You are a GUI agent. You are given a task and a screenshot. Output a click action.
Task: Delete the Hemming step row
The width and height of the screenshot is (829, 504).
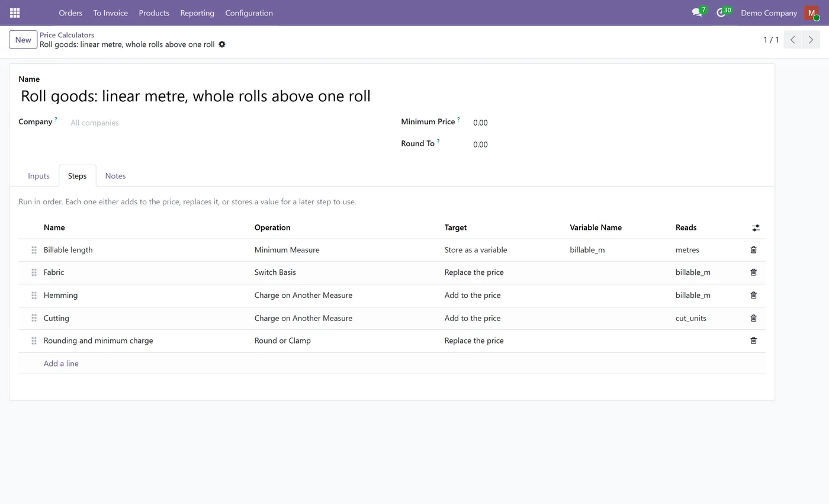[x=753, y=295]
